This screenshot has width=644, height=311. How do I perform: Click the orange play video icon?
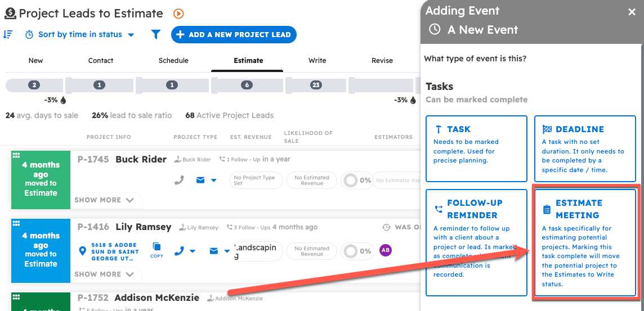(x=178, y=14)
